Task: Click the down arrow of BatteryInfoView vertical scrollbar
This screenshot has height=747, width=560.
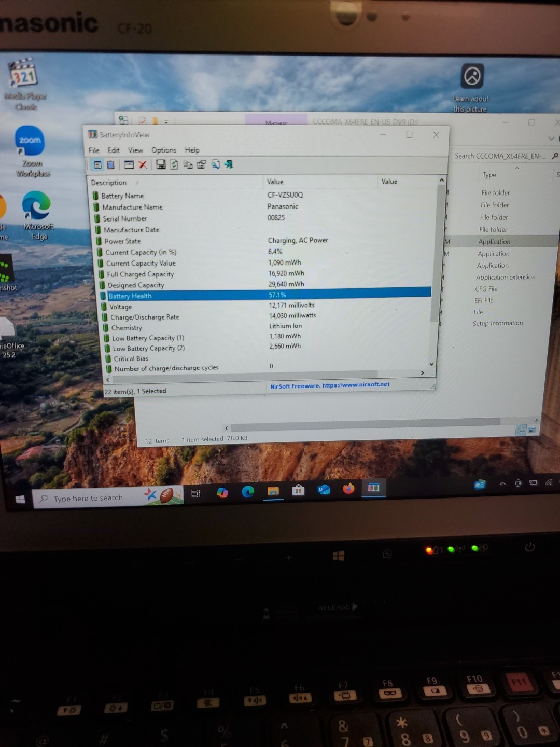Action: click(x=431, y=364)
